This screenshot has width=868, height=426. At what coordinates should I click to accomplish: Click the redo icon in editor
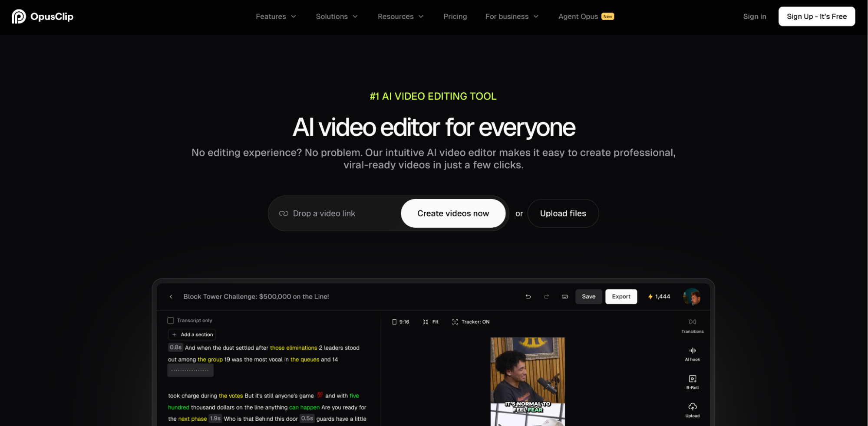(546, 297)
